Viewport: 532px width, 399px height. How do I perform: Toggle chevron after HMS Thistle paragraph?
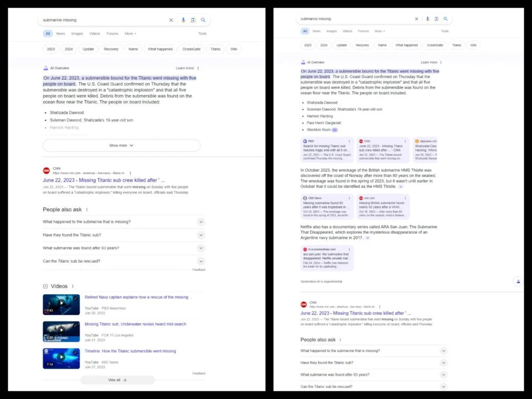pyautogui.click(x=401, y=187)
